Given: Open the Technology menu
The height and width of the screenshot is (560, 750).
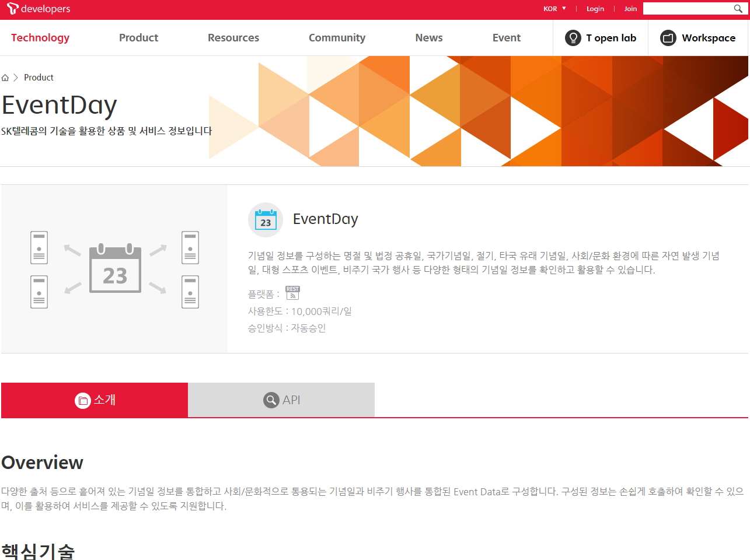Looking at the screenshot, I should [40, 38].
